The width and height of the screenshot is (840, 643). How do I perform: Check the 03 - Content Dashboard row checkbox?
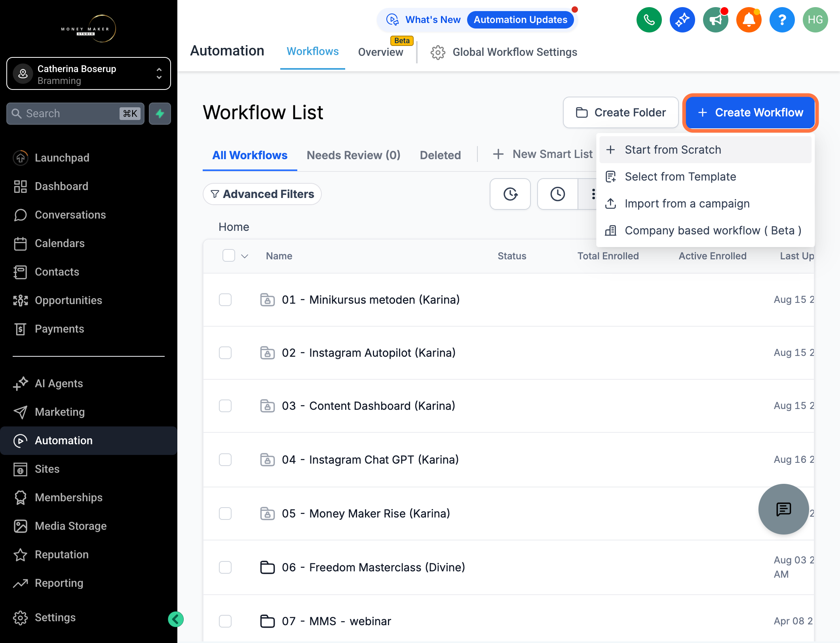(x=225, y=406)
